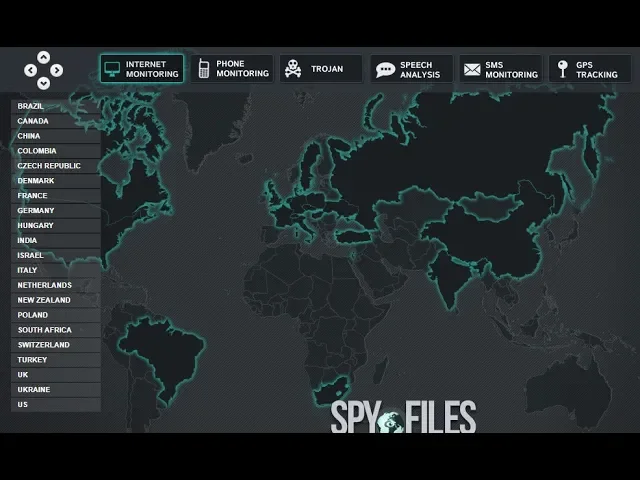
Task: Select Switzerland in the country list
Action: coord(56,345)
